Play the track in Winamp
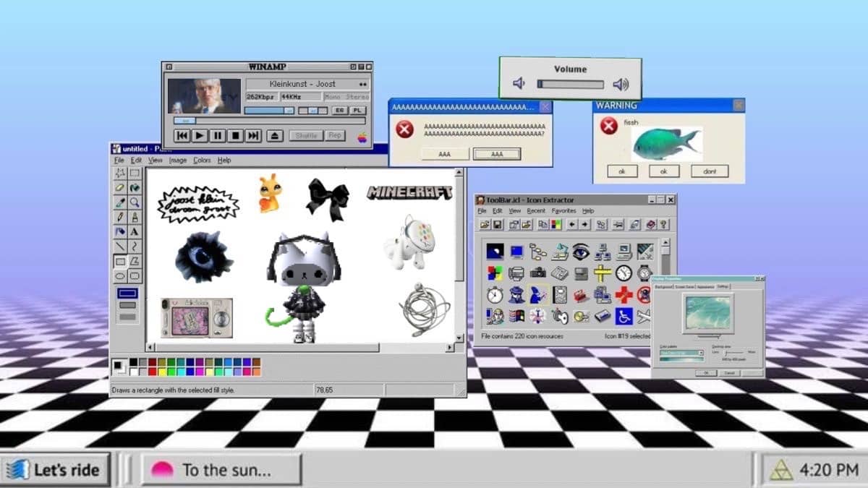Screen dimensions: 868x488 click(200, 135)
